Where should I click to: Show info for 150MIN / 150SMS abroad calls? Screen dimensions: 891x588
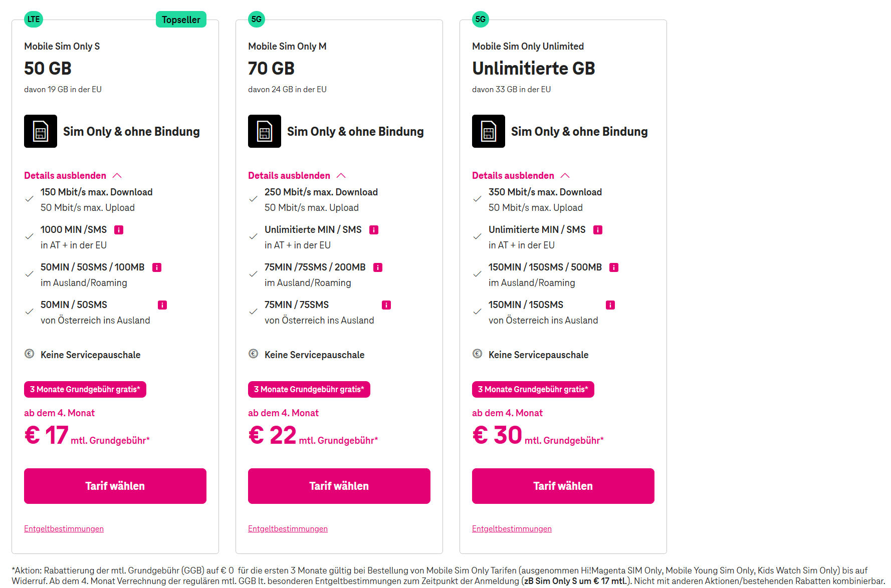[610, 305]
